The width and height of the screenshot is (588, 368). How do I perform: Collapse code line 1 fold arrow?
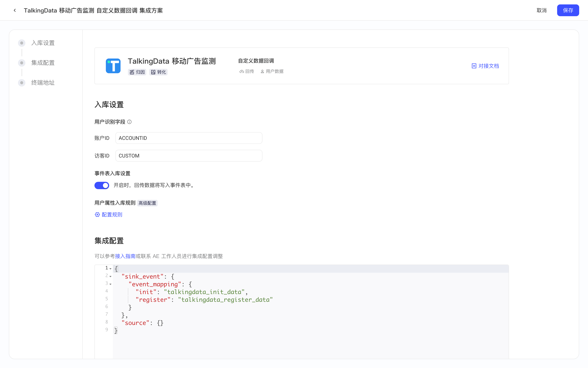(x=111, y=269)
